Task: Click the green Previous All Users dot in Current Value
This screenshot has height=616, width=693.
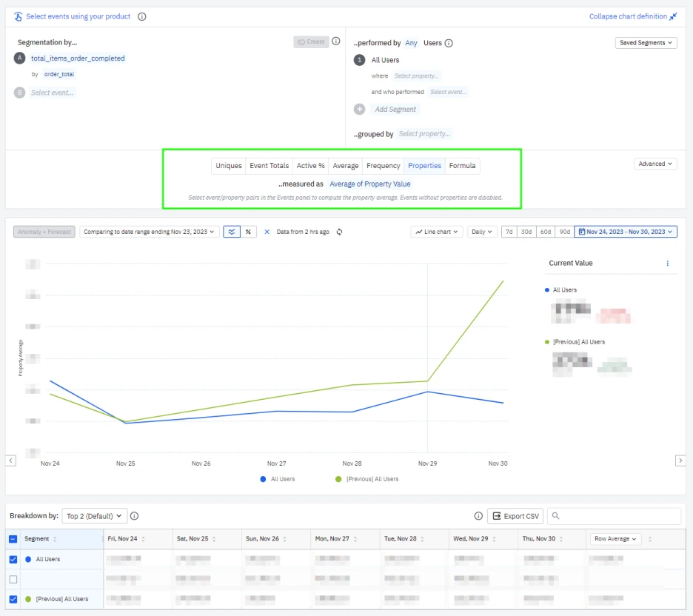Action: 547,342
